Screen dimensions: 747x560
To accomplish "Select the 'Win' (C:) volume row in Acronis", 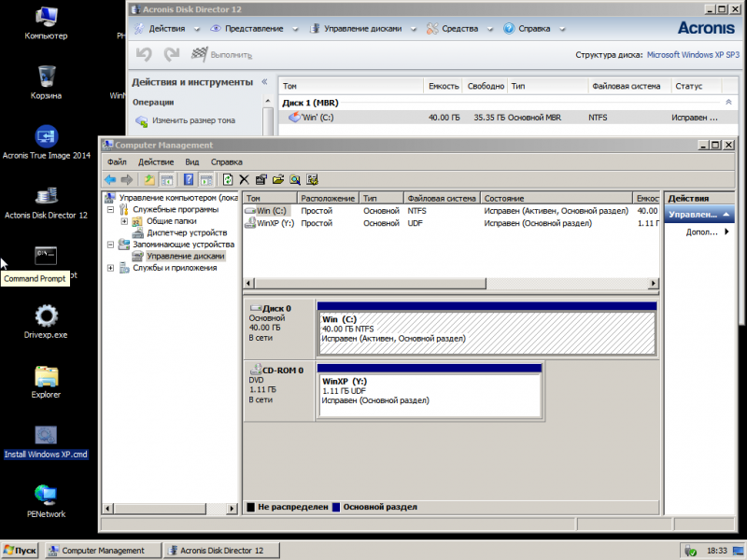I will [x=508, y=118].
